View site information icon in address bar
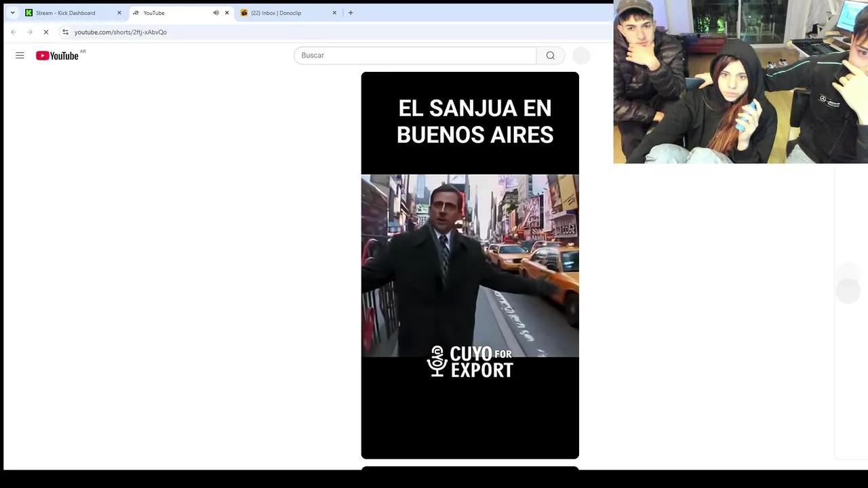 click(65, 32)
